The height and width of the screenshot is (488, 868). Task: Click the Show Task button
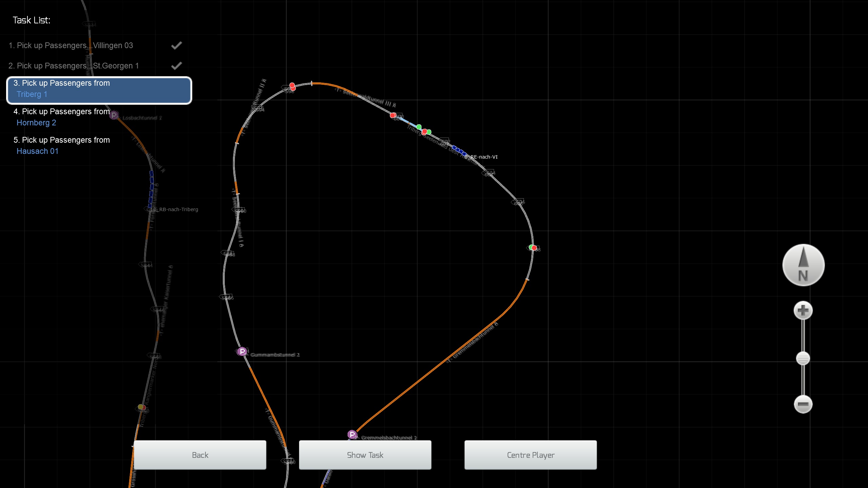365,455
